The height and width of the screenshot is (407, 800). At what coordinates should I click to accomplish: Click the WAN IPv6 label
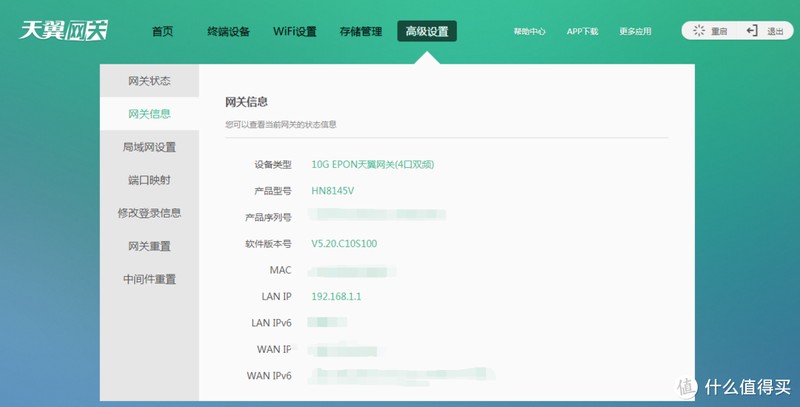click(x=269, y=376)
